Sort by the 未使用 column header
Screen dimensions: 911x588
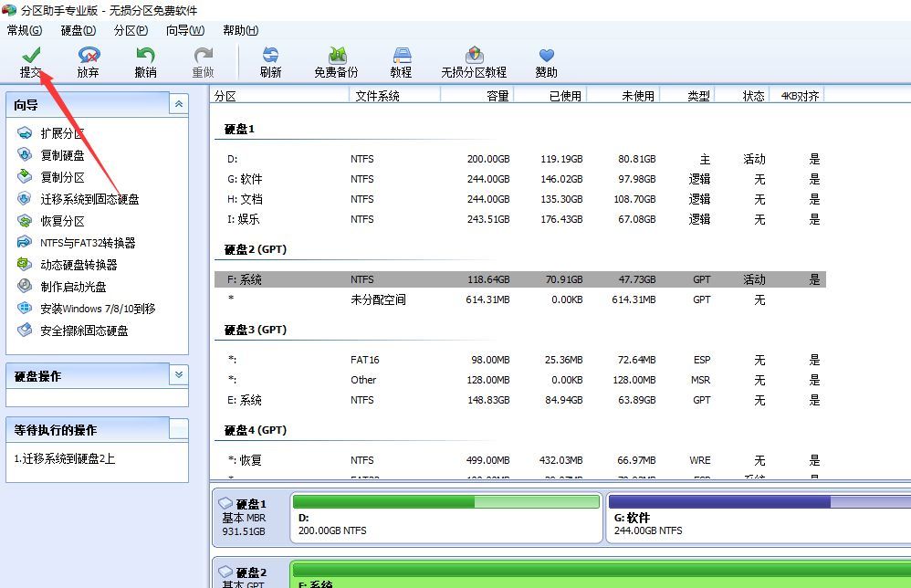(623, 95)
